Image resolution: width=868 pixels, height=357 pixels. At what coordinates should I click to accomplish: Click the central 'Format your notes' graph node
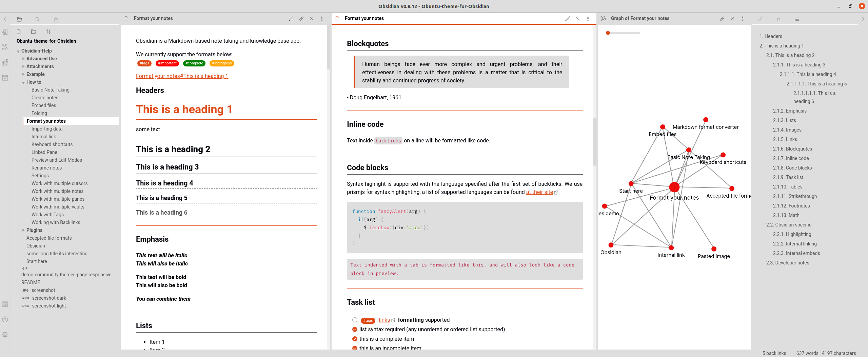click(x=674, y=187)
